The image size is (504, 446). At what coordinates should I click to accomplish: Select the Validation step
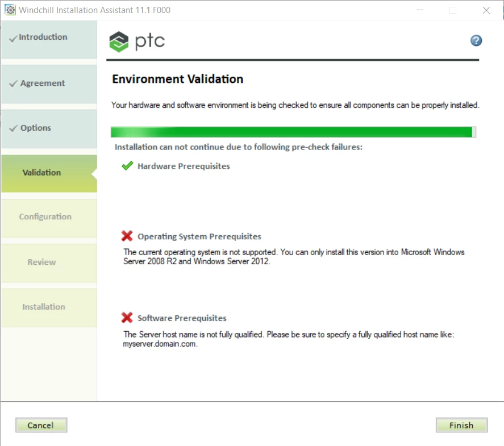click(49, 173)
